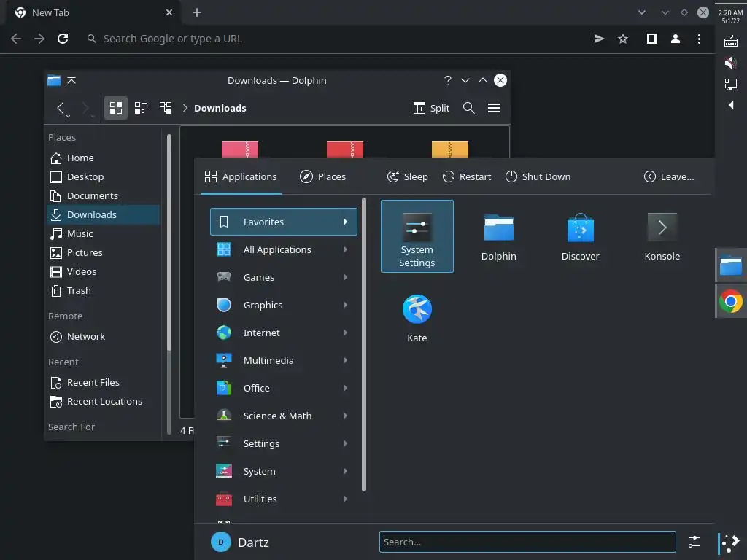This screenshot has width=747, height=560.
Task: Click the Chrome share arrow icon
Action: (x=599, y=39)
